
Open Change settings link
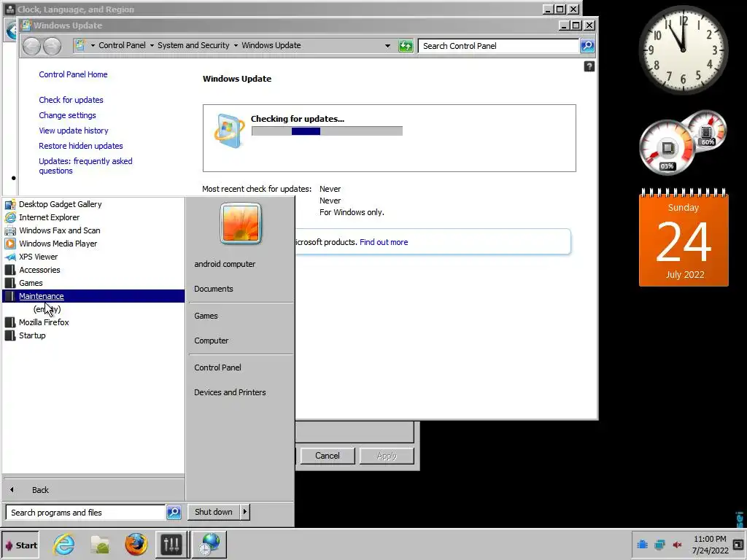point(67,115)
